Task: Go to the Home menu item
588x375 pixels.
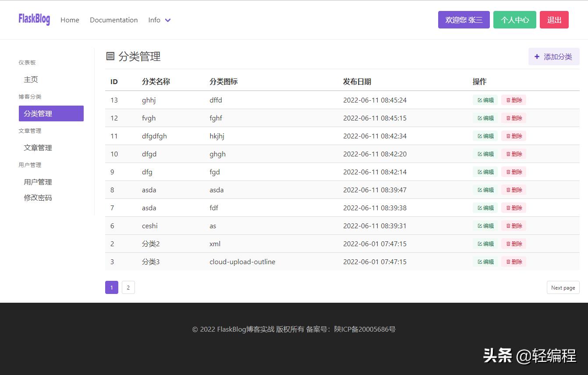Action: [x=70, y=20]
